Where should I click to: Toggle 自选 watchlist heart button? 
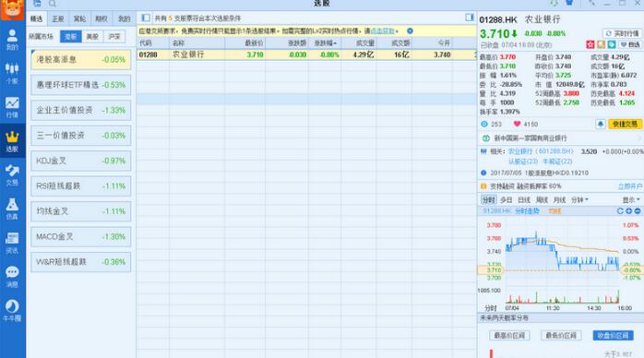coord(629,44)
